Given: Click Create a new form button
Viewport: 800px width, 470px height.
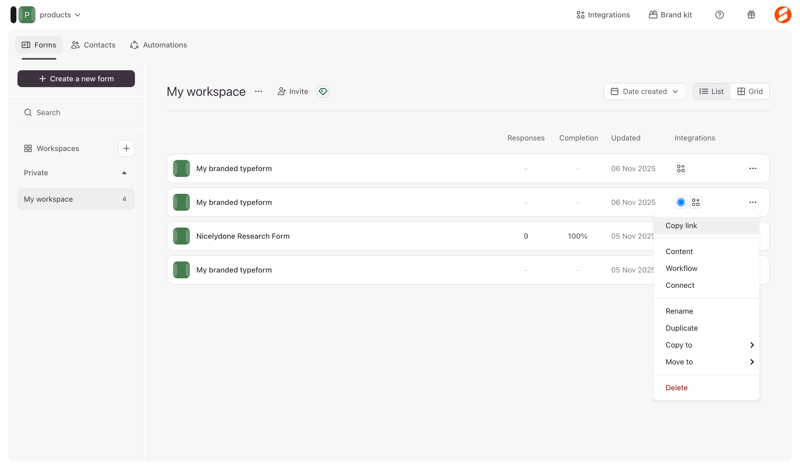Looking at the screenshot, I should tap(76, 79).
